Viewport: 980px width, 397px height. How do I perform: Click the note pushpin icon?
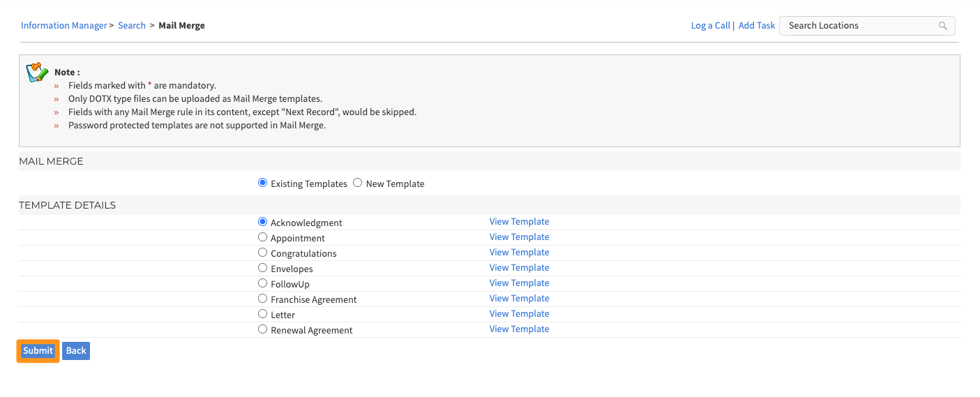[x=37, y=73]
